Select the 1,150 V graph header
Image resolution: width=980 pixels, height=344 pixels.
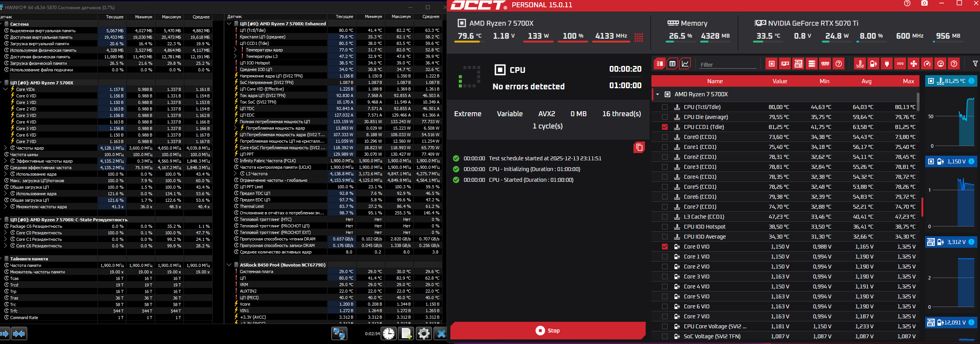[x=951, y=161]
